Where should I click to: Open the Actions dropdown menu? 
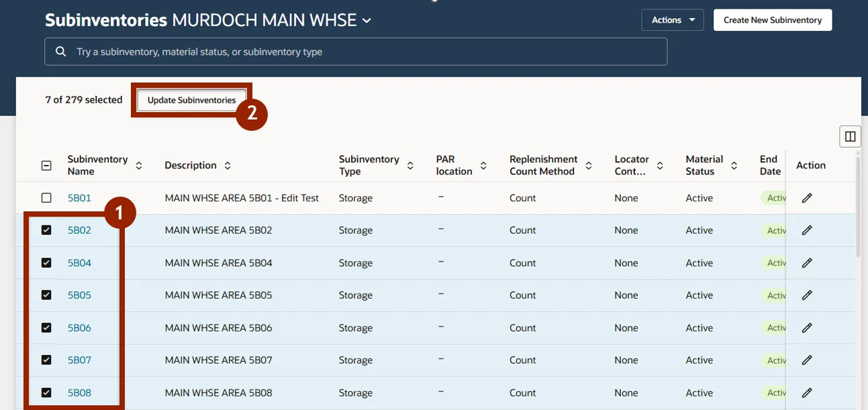point(672,20)
